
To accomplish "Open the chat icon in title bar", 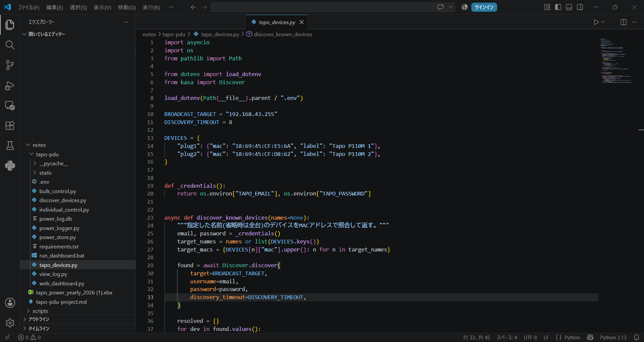I will [x=440, y=7].
